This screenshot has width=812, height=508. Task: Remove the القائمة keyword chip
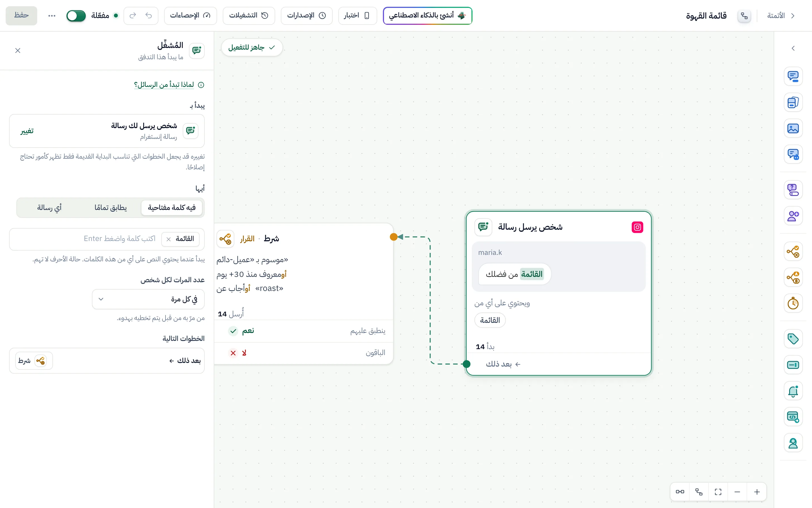168,239
